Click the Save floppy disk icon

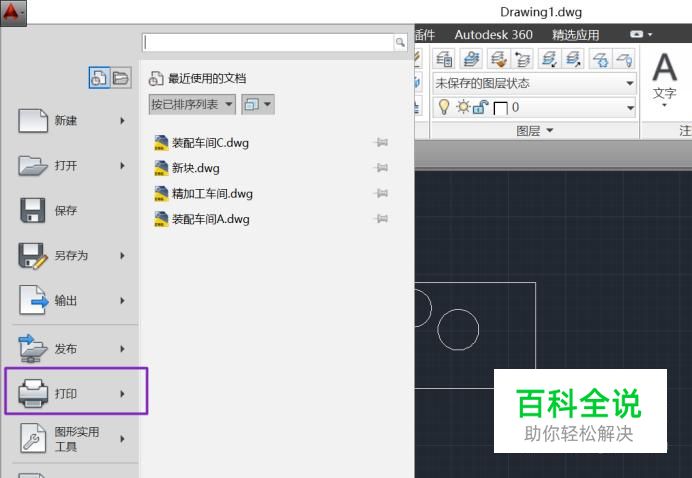pos(33,211)
